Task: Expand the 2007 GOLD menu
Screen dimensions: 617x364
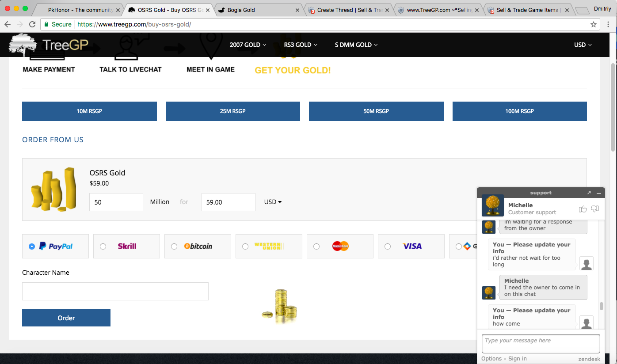Action: click(248, 45)
